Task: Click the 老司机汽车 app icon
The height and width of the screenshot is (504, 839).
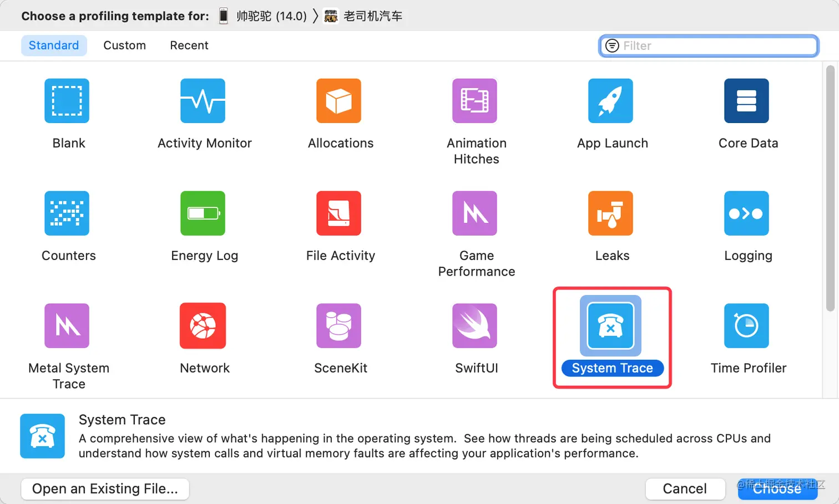Action: point(331,16)
